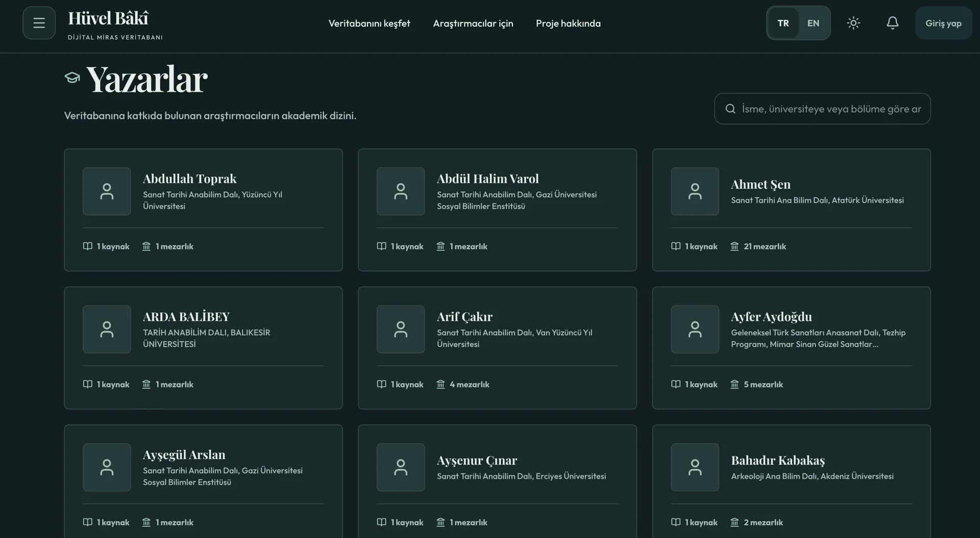
Task: Click Ayşegül Arslan's avatar icon
Action: [x=107, y=467]
